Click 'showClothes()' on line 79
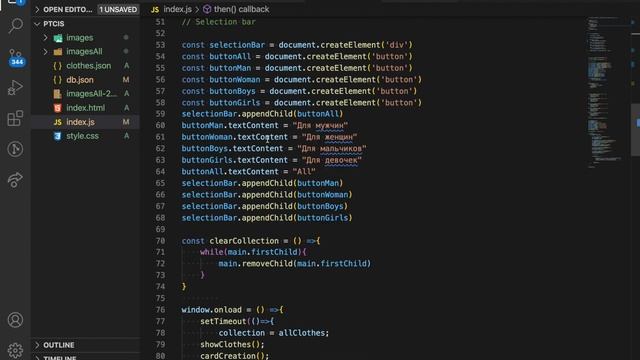 coord(230,344)
